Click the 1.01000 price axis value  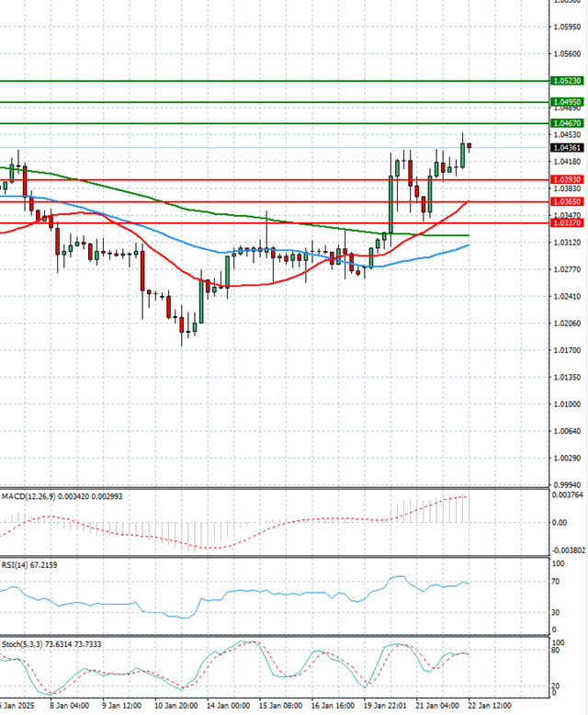tap(567, 404)
